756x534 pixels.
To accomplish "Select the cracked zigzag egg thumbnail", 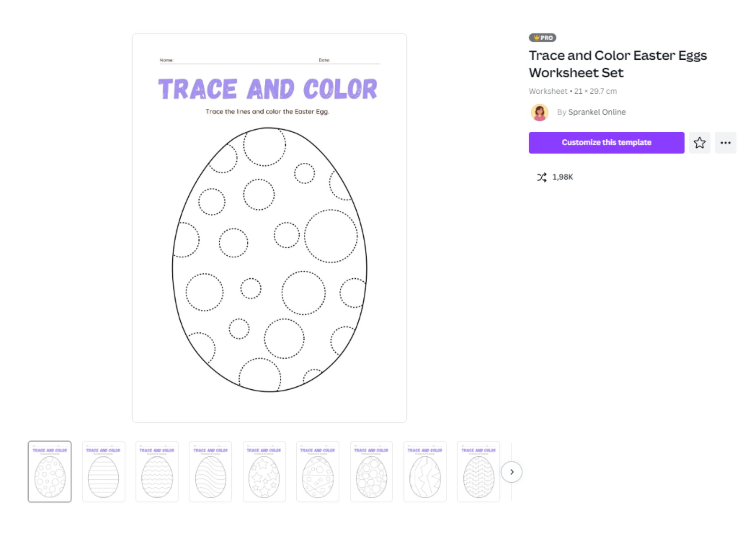I will tap(425, 472).
